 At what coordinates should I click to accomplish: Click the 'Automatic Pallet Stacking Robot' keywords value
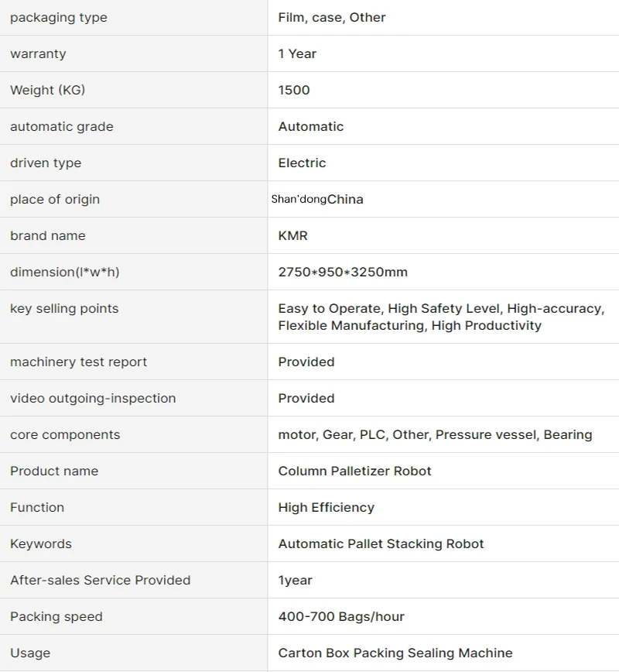tap(381, 543)
